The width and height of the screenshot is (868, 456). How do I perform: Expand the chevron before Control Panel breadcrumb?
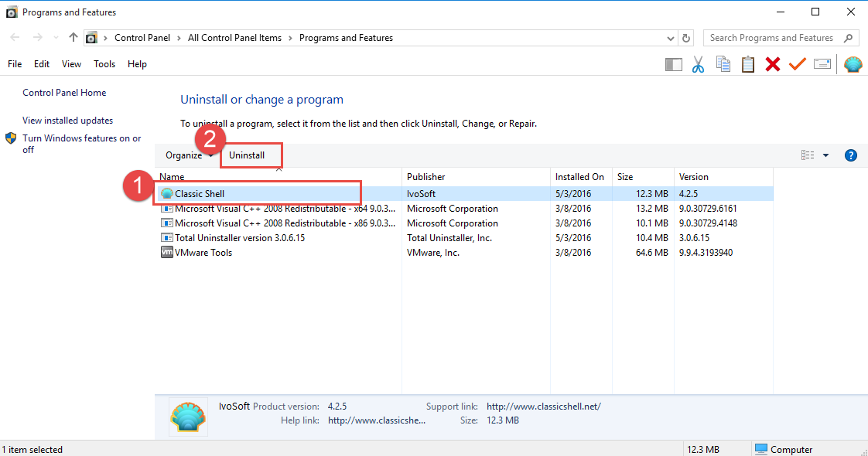pos(105,38)
